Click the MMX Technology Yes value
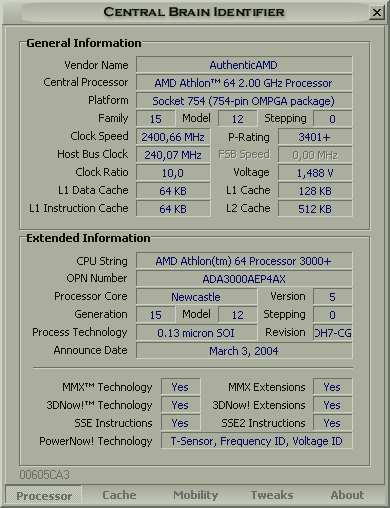Screen dimensions: 390x508 pos(181,387)
